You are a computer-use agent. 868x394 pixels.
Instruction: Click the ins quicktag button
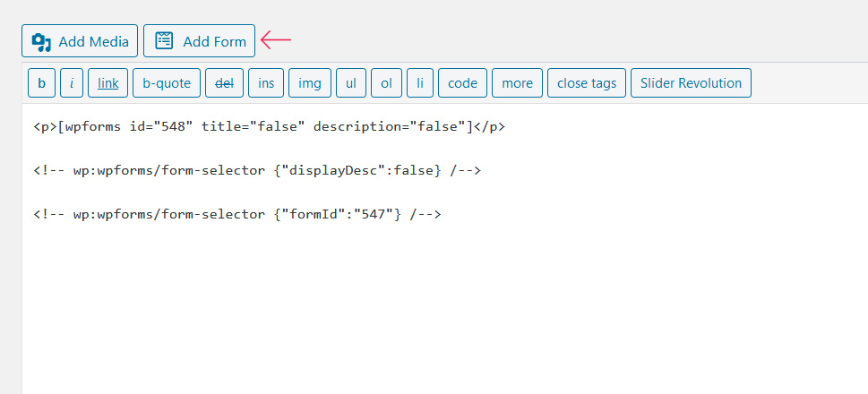[x=266, y=83]
